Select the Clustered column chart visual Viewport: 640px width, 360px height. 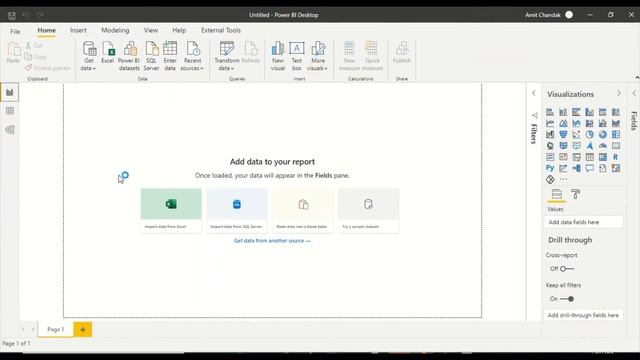(589, 112)
